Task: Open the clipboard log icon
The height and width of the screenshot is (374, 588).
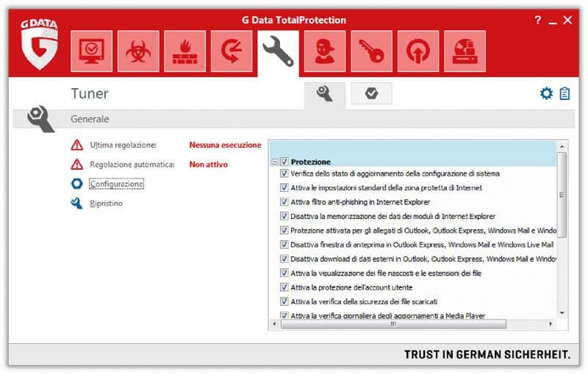Action: pos(564,93)
